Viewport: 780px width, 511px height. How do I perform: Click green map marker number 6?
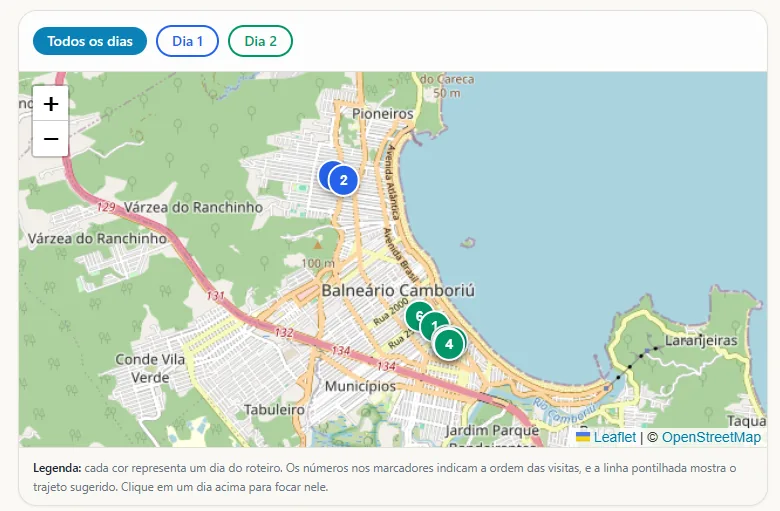pos(417,314)
